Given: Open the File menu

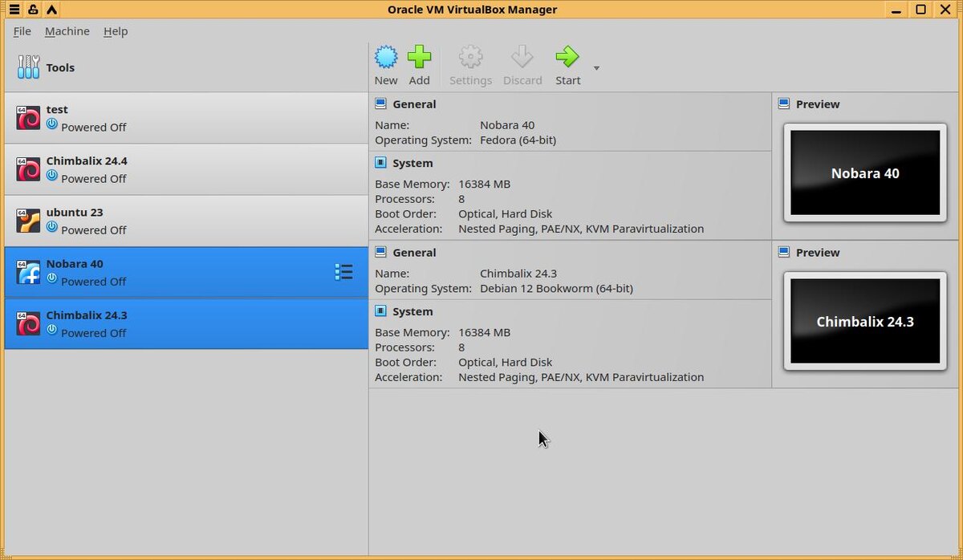Looking at the screenshot, I should 22,31.
